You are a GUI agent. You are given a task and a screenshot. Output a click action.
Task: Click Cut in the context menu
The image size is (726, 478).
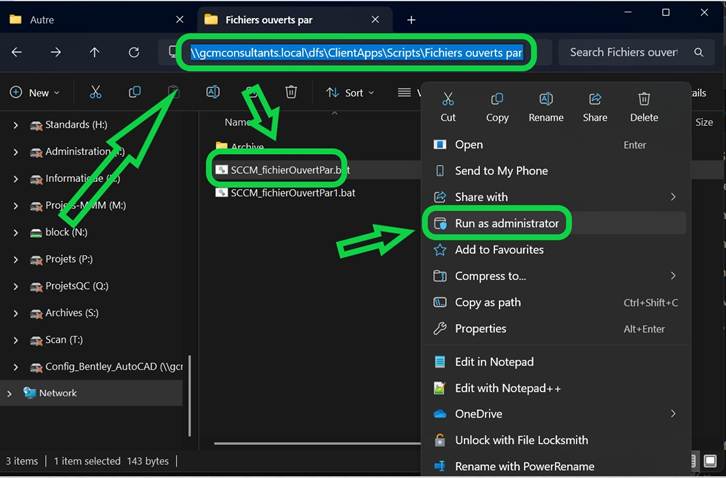(x=448, y=107)
